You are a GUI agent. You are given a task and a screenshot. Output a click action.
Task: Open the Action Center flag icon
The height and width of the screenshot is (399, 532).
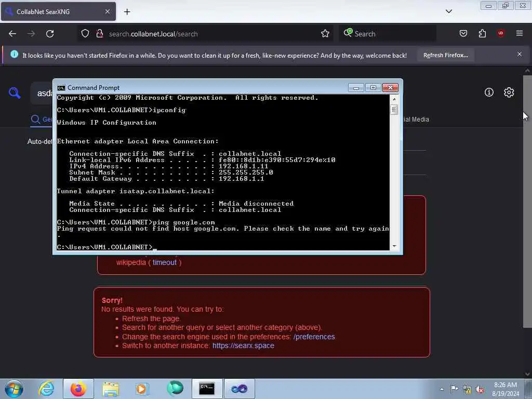(x=454, y=389)
